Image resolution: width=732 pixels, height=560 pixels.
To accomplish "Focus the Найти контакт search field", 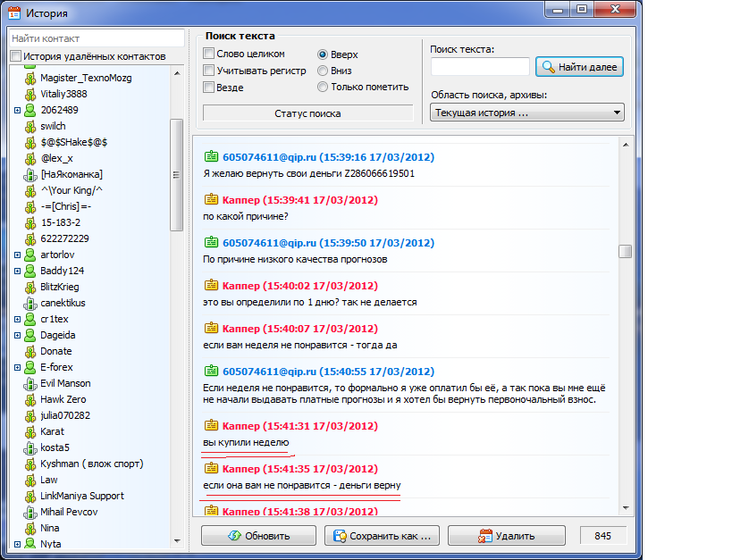I will [x=97, y=38].
